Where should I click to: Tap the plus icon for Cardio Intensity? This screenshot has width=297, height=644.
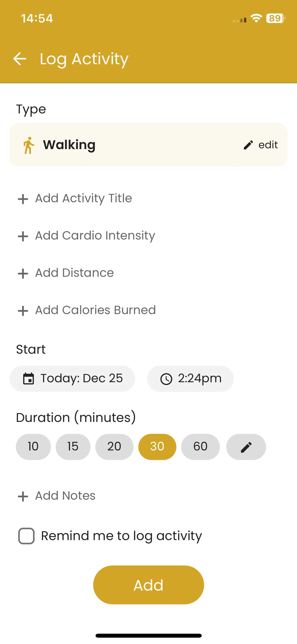tap(23, 236)
